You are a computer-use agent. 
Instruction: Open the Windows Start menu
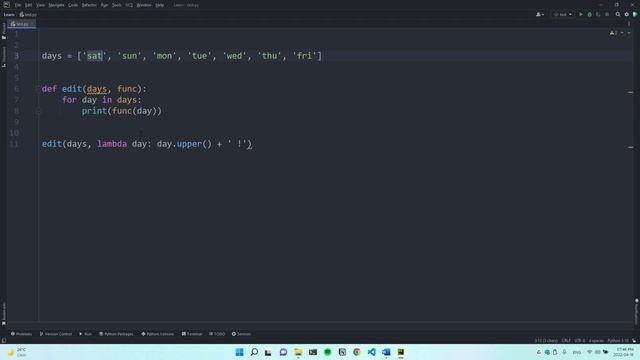coord(240,352)
